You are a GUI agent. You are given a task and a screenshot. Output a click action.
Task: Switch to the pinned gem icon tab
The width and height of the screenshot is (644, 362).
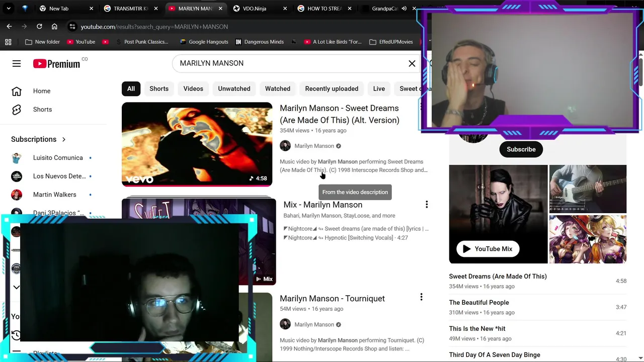point(25,9)
